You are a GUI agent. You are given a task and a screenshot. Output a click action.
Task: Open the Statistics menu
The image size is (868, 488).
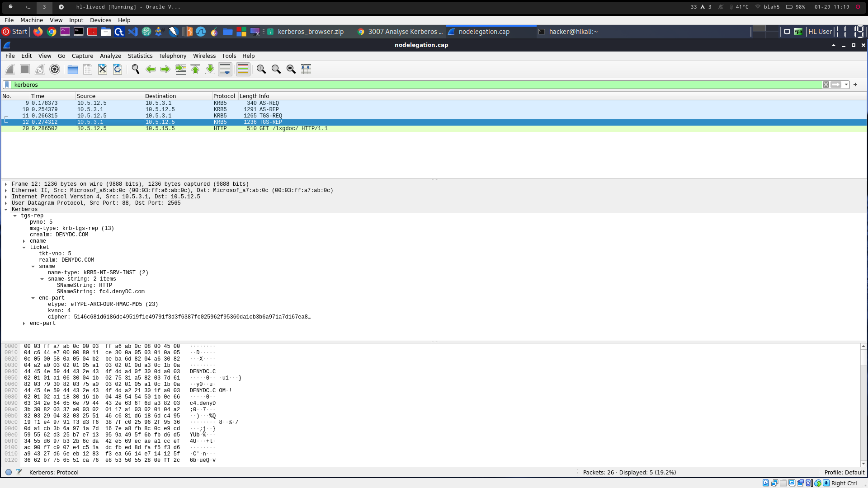click(140, 56)
